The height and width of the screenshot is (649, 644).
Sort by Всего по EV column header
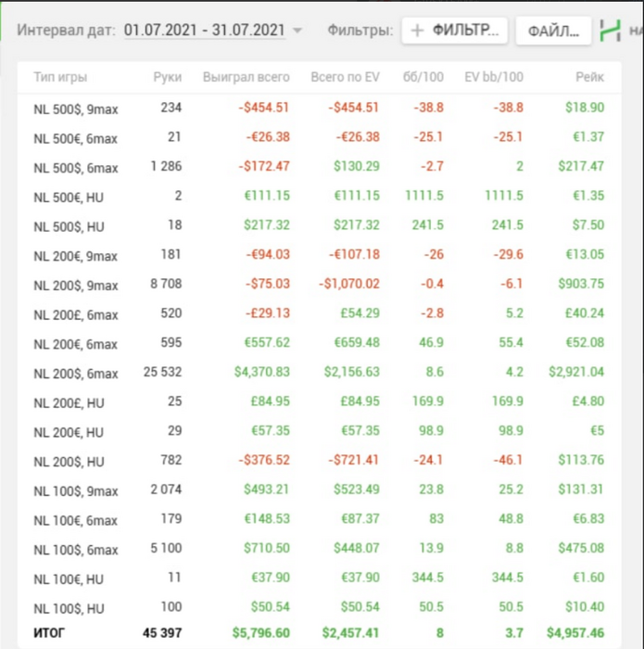tap(345, 77)
